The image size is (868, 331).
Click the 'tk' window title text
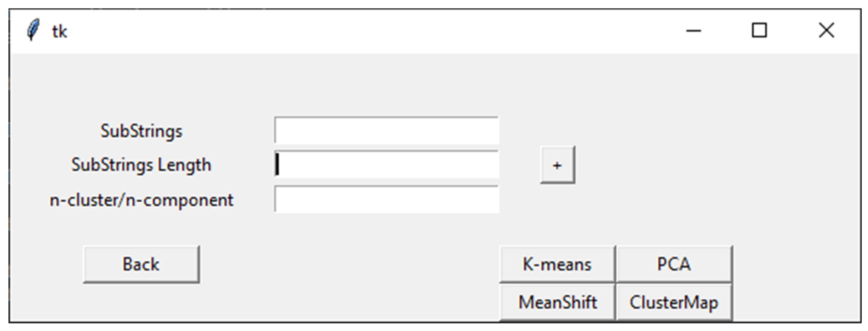[60, 32]
